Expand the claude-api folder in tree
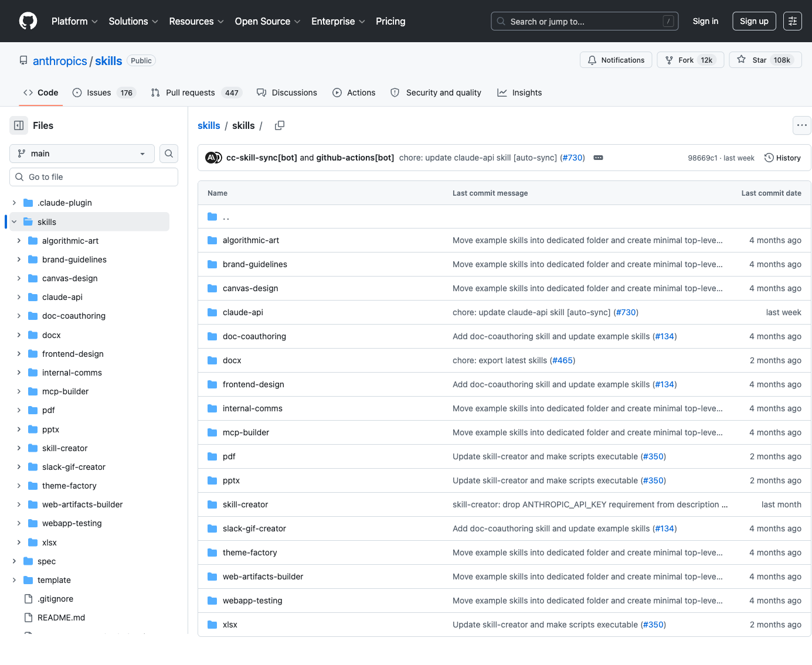The image size is (812, 665). [x=19, y=297]
